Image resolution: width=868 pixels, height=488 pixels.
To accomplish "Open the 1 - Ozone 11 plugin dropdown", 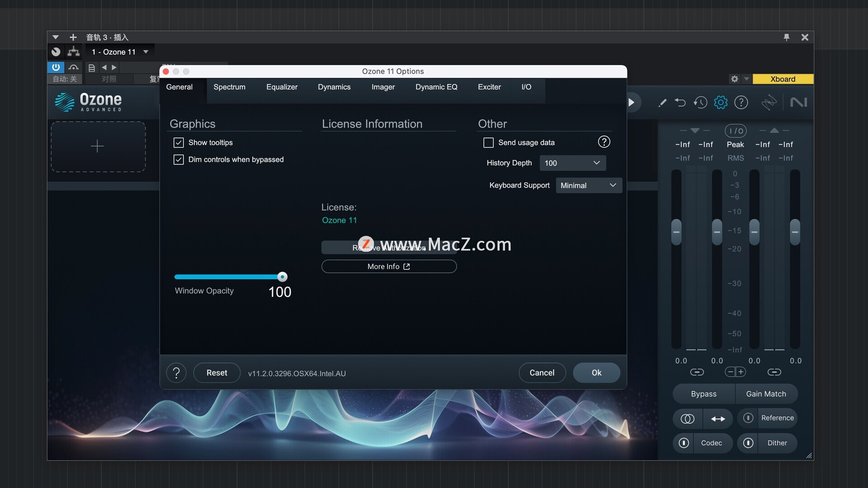I will coord(120,52).
